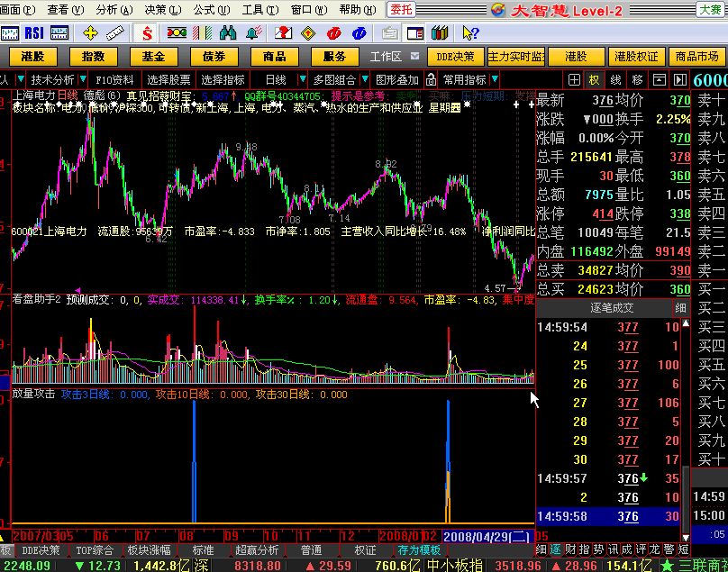Click the tick list scrollbar down arrow
728x572 pixels.
click(x=686, y=538)
